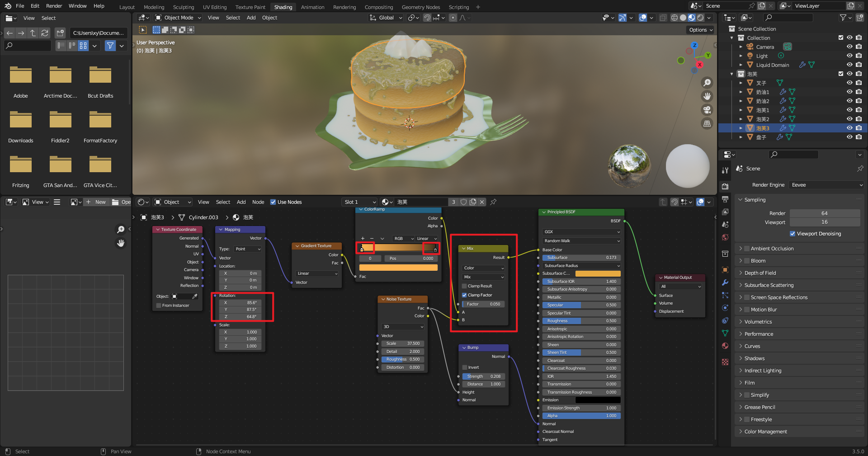The image size is (868, 456).
Task: Open the Global transform orientation dropdown
Action: pos(386,18)
